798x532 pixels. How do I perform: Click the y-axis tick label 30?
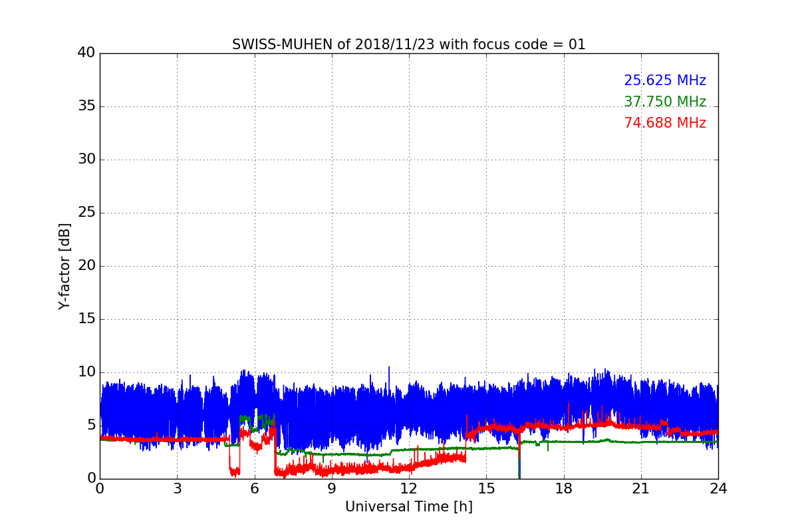click(86, 160)
